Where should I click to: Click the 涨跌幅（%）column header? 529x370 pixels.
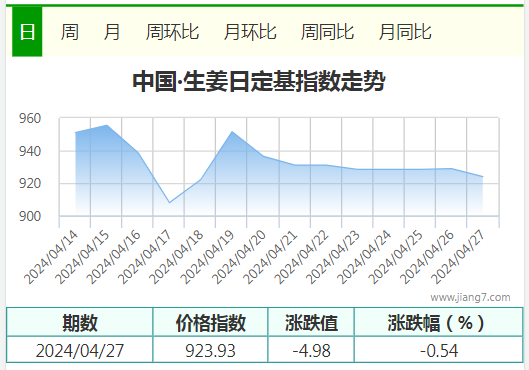[x=439, y=322]
